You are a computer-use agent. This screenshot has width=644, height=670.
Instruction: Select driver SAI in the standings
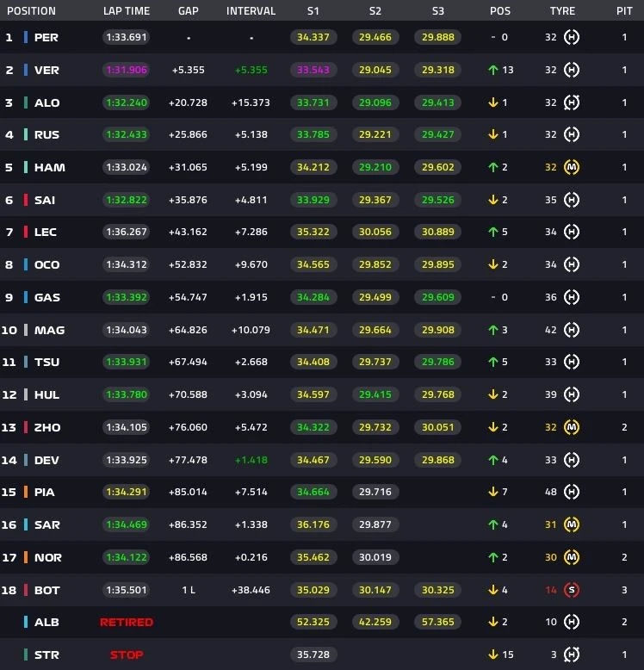[45, 200]
